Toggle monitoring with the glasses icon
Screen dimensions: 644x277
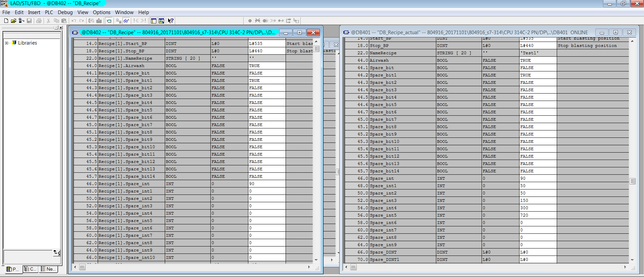(127, 21)
